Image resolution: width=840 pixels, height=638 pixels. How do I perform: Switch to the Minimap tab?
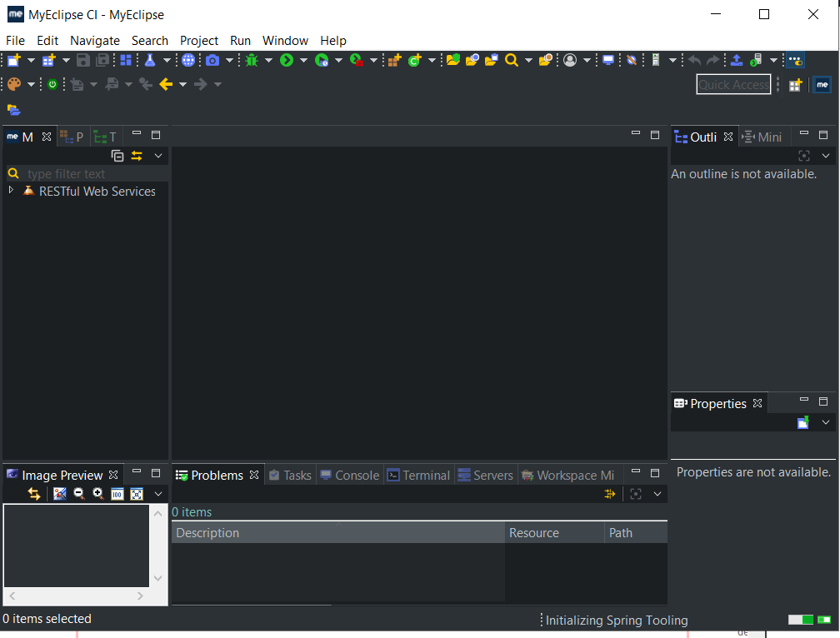click(x=762, y=137)
